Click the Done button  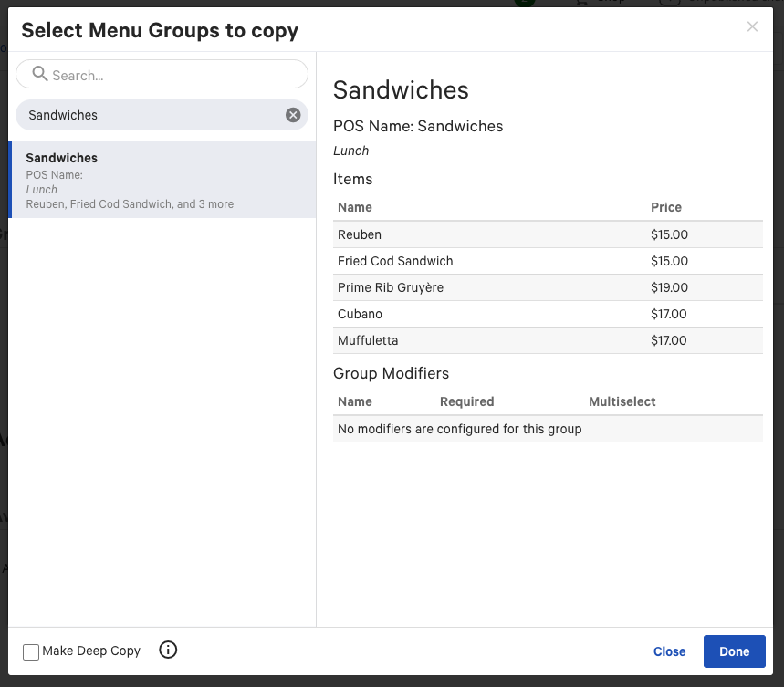pyautogui.click(x=734, y=651)
